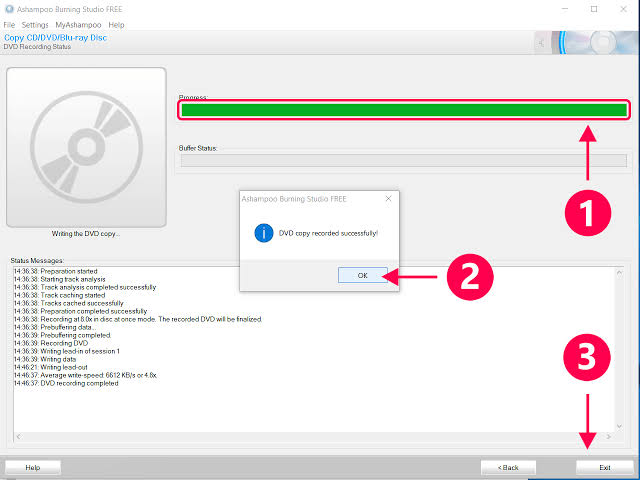The width and height of the screenshot is (640, 480).
Task: Select 'Preparation started' log line
Action: (x=56, y=271)
